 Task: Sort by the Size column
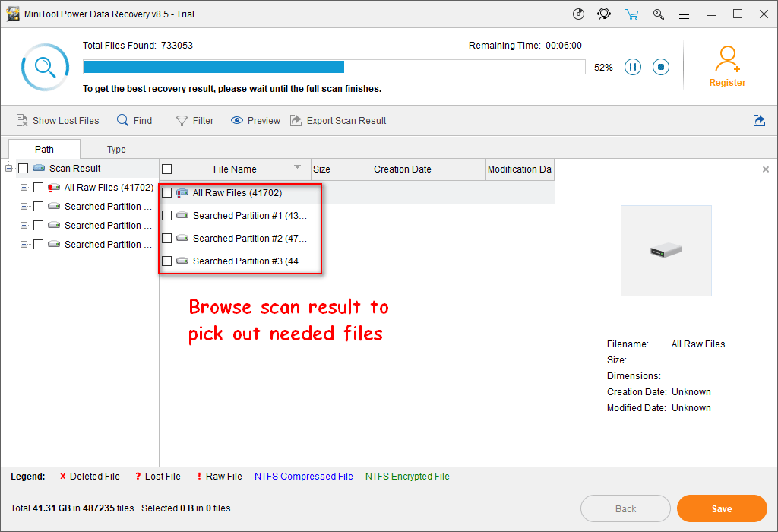[341, 169]
